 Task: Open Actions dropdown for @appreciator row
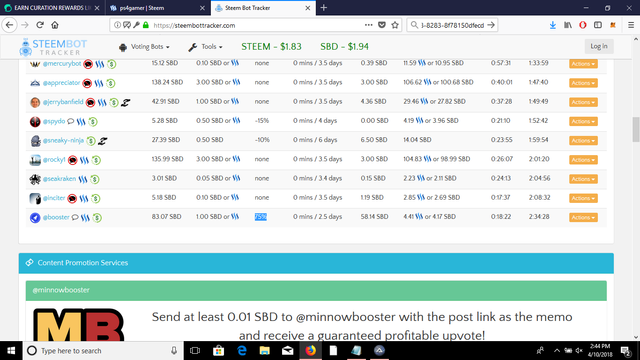(x=583, y=83)
